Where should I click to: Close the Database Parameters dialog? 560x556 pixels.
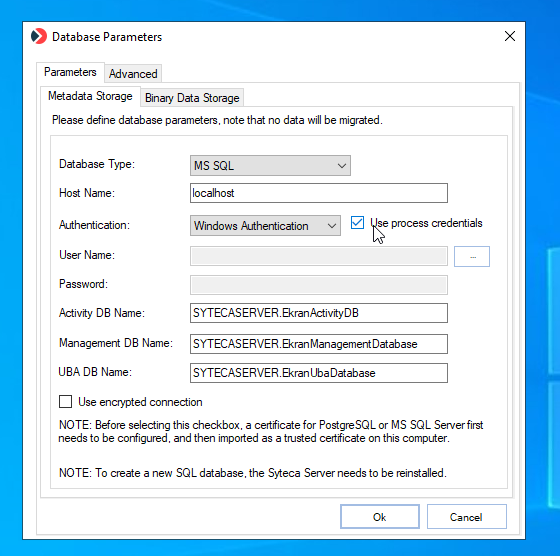tap(510, 36)
